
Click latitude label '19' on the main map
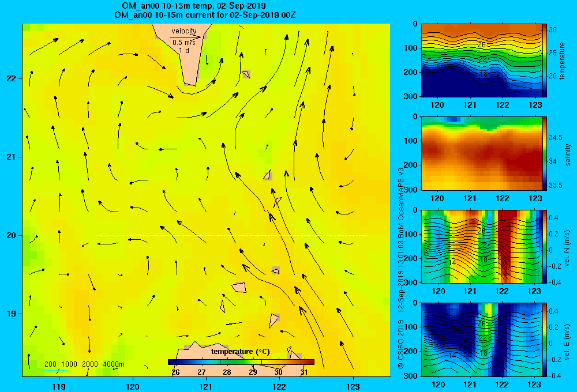point(12,314)
